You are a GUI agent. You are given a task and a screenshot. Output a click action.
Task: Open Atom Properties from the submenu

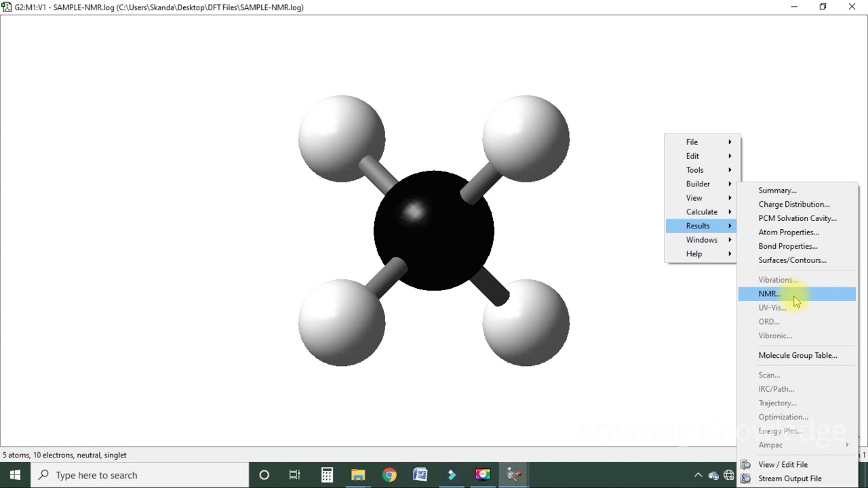[797, 232]
